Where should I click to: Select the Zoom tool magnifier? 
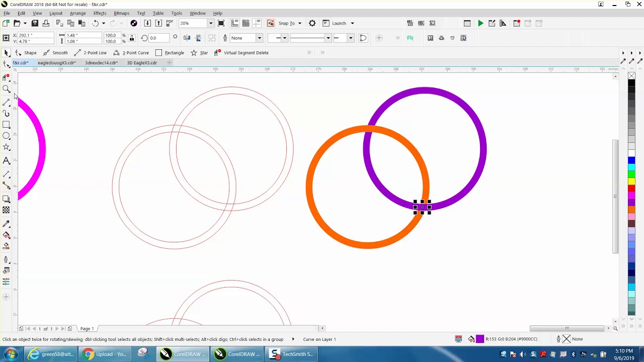click(6, 89)
